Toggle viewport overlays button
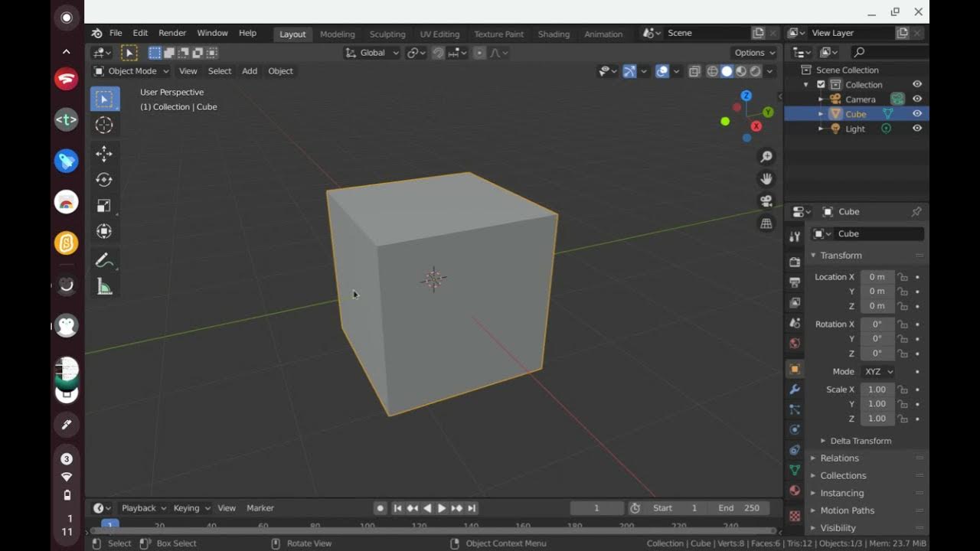Screen dimensions: 980x551 coord(662,71)
